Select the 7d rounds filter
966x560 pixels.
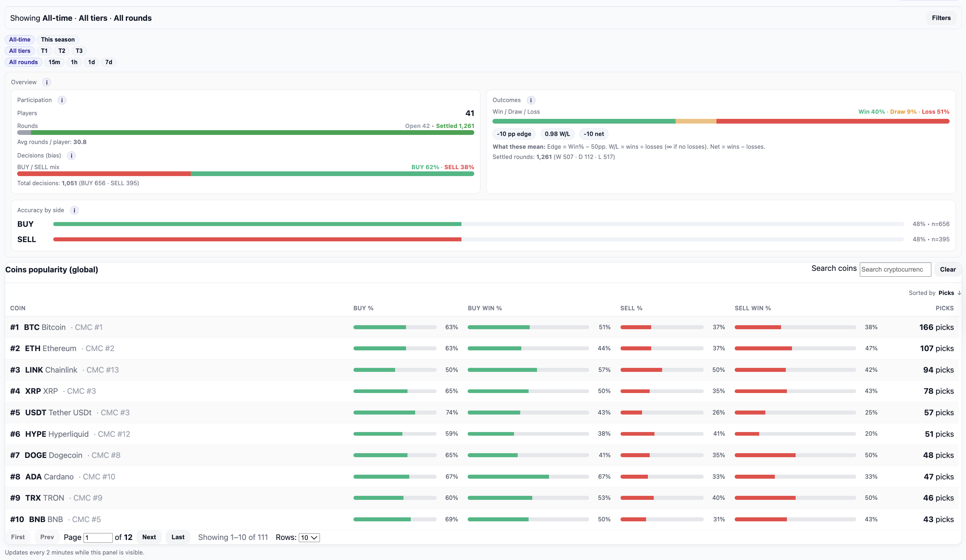108,62
